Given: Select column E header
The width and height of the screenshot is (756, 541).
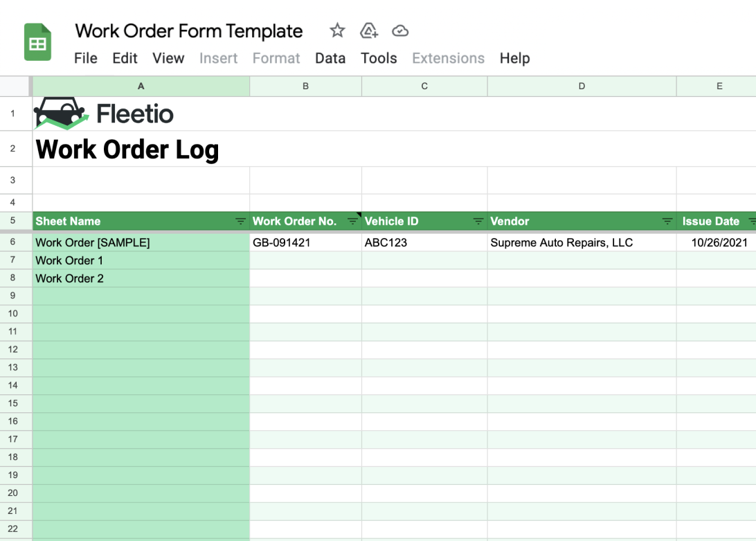Looking at the screenshot, I should coord(717,86).
